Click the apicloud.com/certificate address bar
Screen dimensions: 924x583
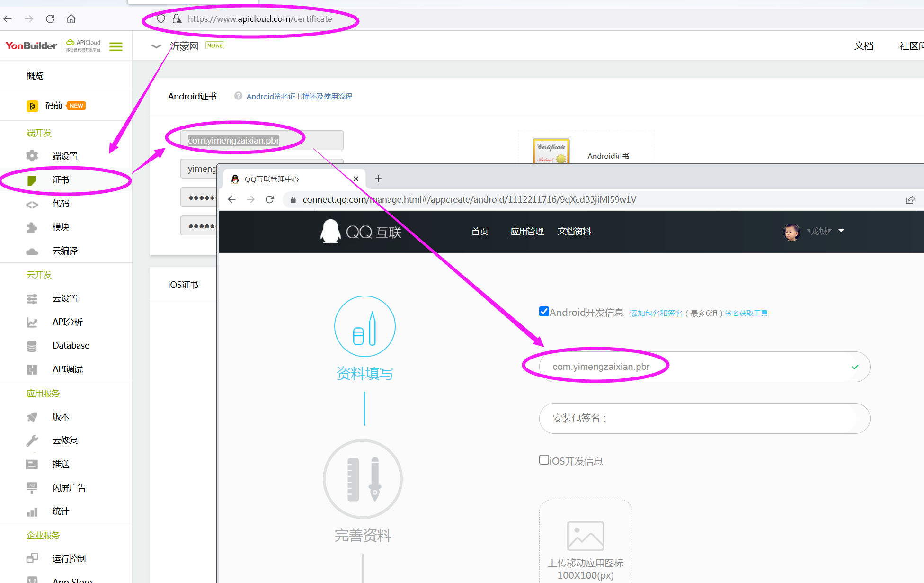click(x=260, y=19)
